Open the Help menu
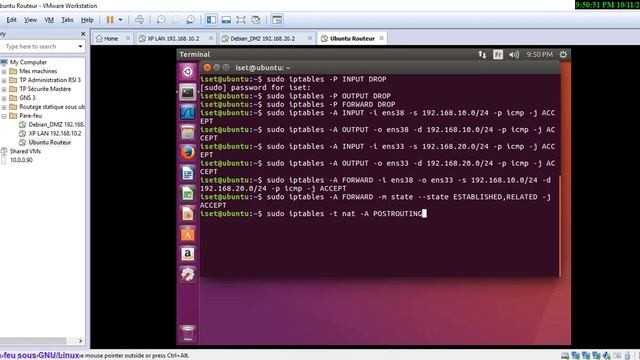 tap(87, 20)
